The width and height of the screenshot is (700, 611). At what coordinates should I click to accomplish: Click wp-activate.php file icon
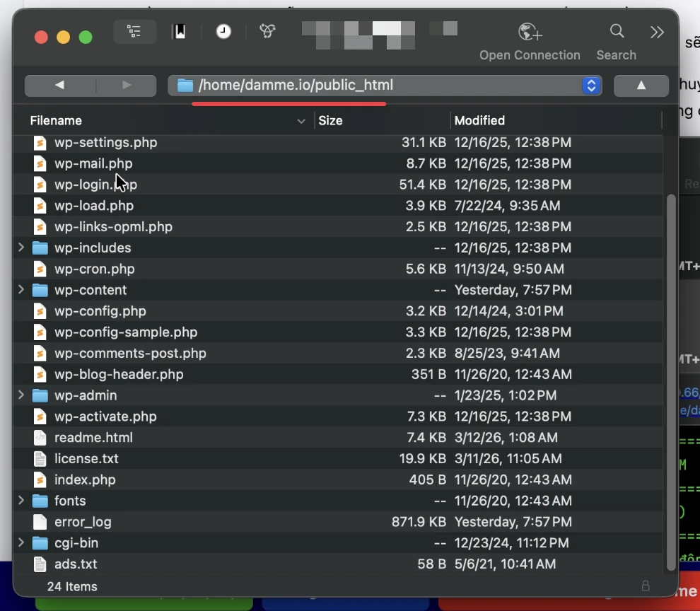(x=40, y=417)
